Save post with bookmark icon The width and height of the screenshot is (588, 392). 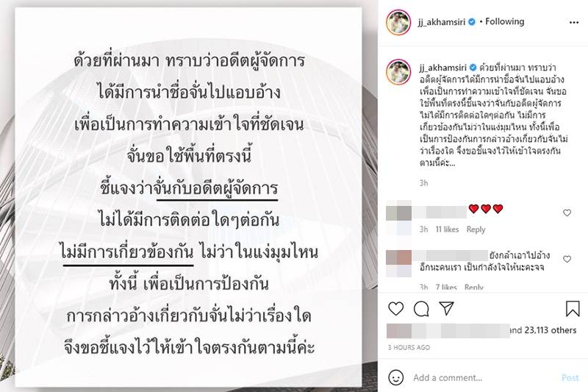(573, 308)
